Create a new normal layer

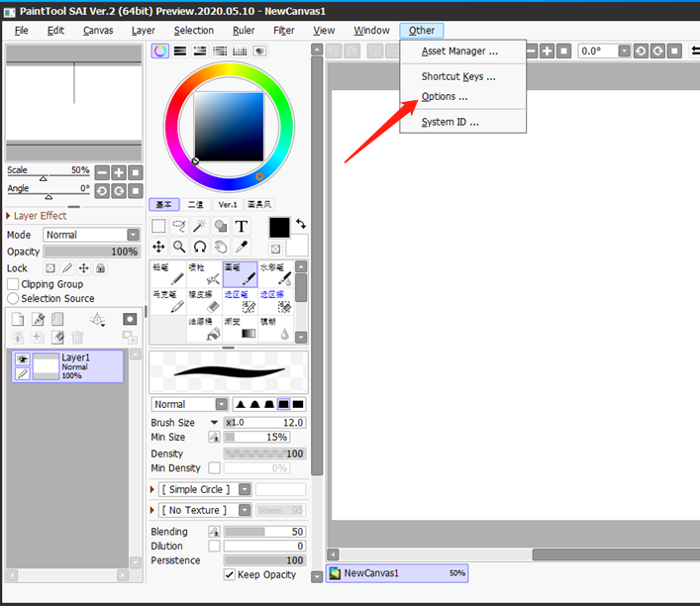(18, 319)
